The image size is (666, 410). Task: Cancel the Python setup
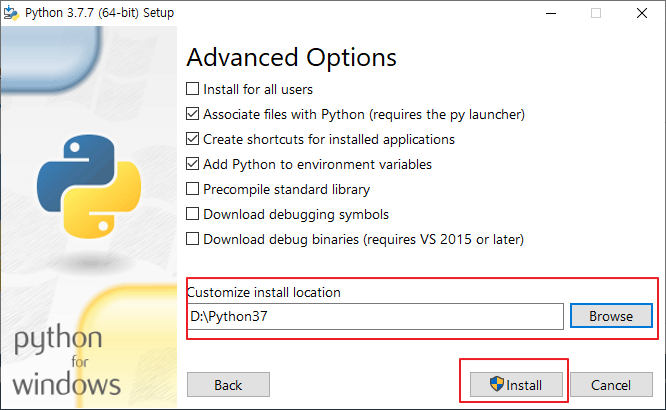click(611, 385)
